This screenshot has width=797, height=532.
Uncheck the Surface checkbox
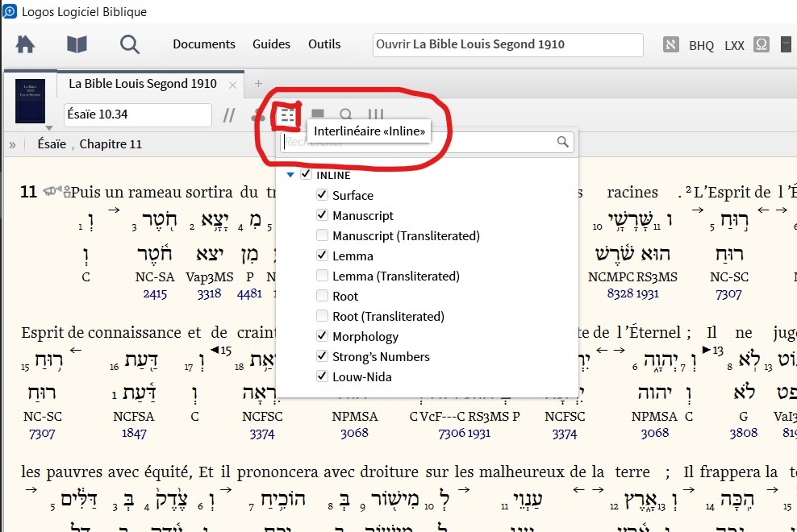click(x=322, y=194)
